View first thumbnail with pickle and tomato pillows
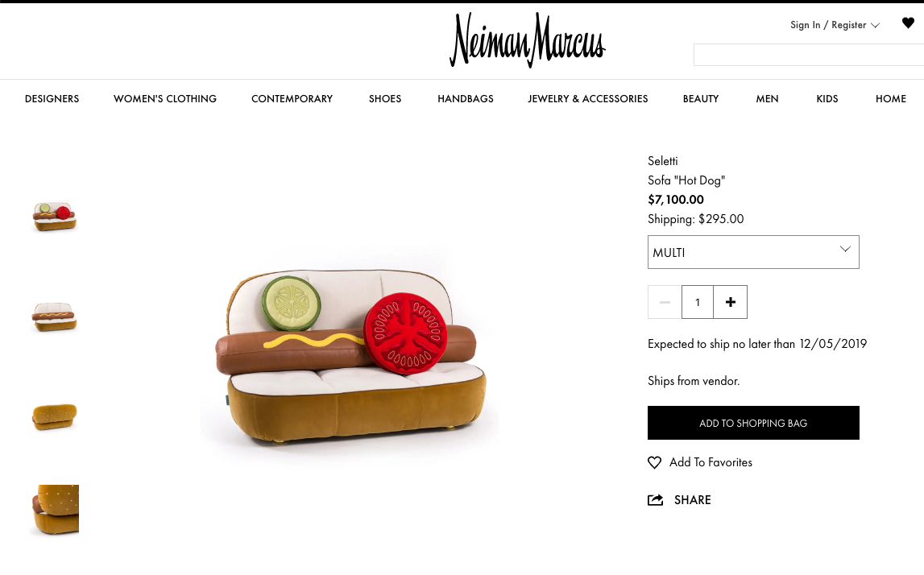The width and height of the screenshot is (924, 575). tap(54, 216)
